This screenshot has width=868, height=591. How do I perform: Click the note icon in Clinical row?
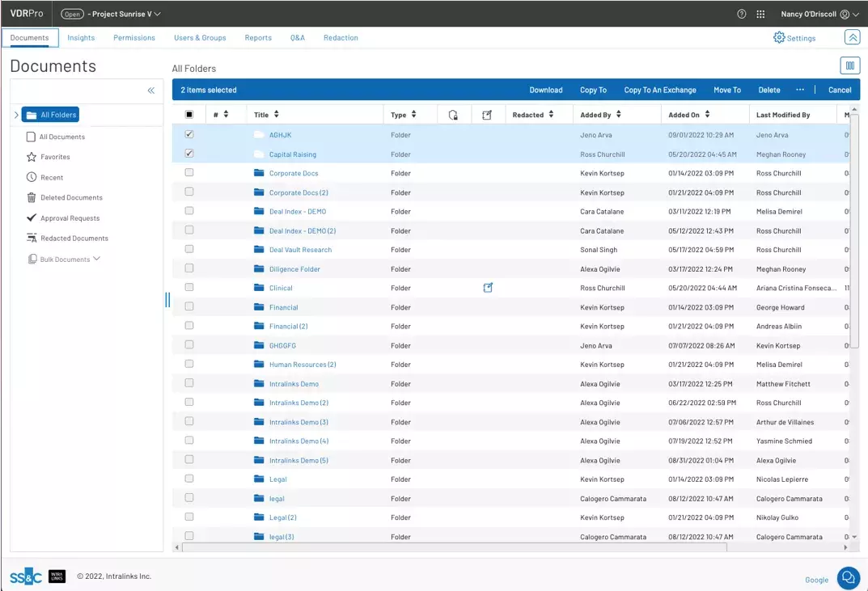[x=488, y=288]
